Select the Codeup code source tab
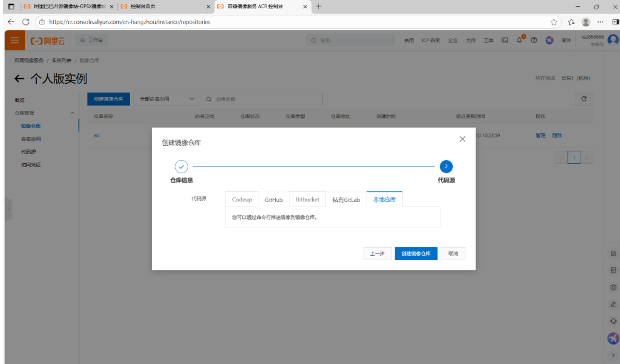Viewport: 620px width, 364px height. pos(241,200)
